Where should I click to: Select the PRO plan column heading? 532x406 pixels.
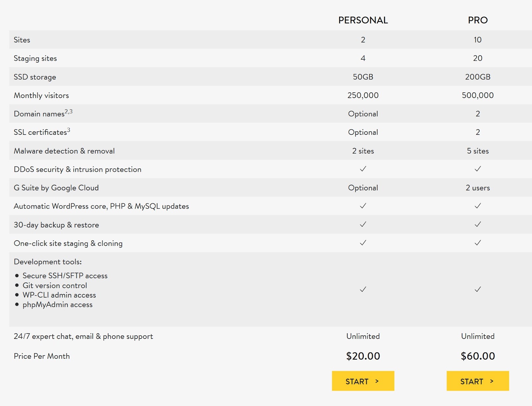click(478, 20)
